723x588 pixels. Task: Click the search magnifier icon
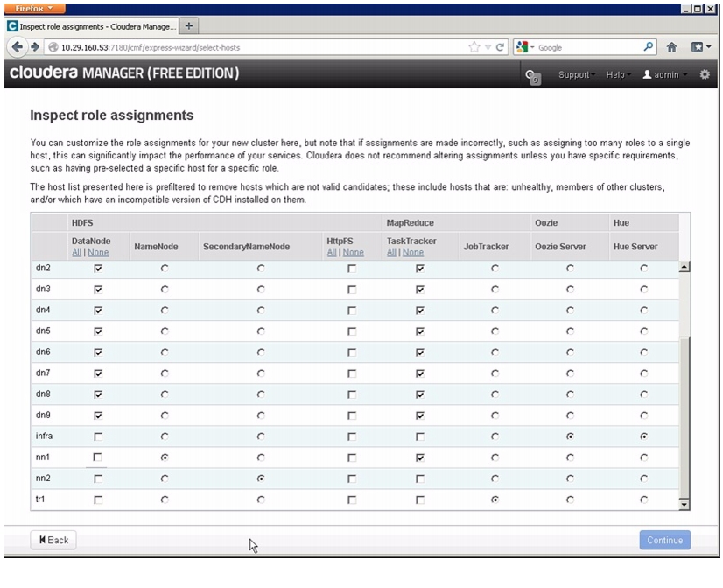coord(649,47)
